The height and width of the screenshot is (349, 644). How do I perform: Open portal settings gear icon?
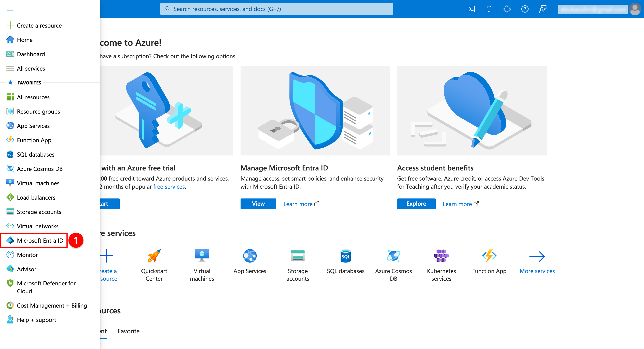[x=507, y=9]
